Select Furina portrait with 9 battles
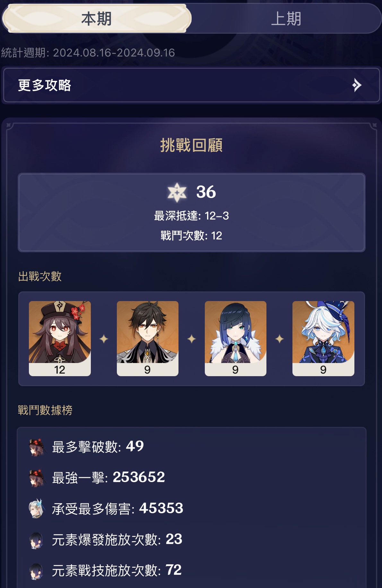The width and height of the screenshot is (382, 588). (323, 338)
